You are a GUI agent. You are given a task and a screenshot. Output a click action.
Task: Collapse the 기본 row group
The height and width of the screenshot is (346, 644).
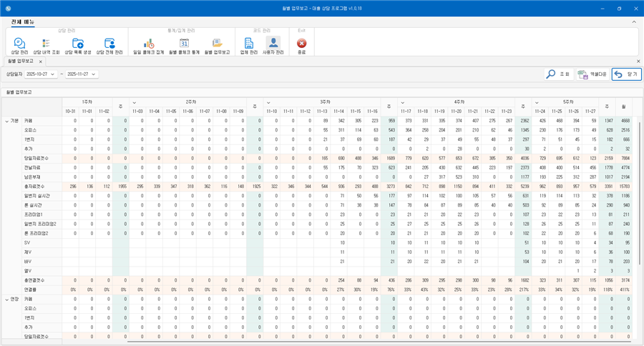7,121
